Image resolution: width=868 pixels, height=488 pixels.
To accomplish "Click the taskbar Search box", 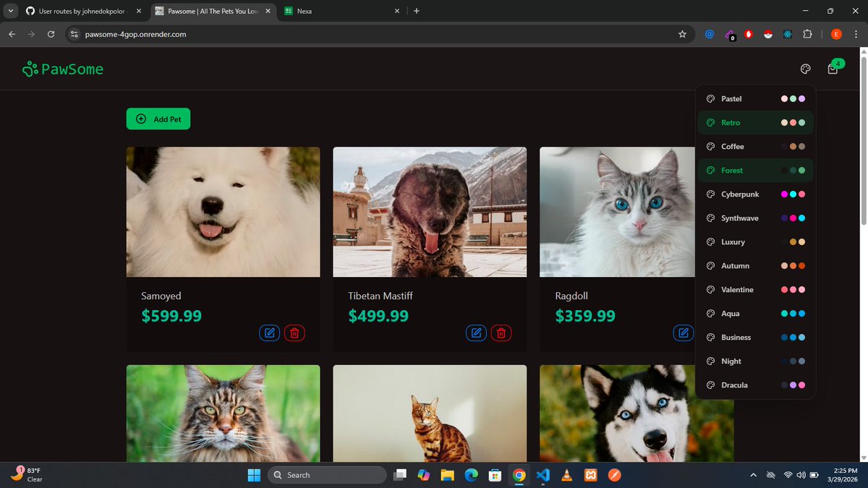I will tap(327, 475).
